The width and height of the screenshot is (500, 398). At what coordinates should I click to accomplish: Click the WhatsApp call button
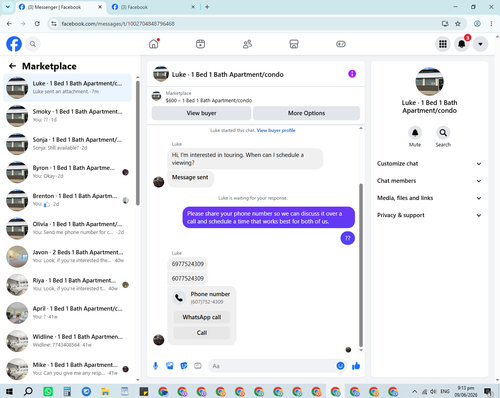(202, 317)
